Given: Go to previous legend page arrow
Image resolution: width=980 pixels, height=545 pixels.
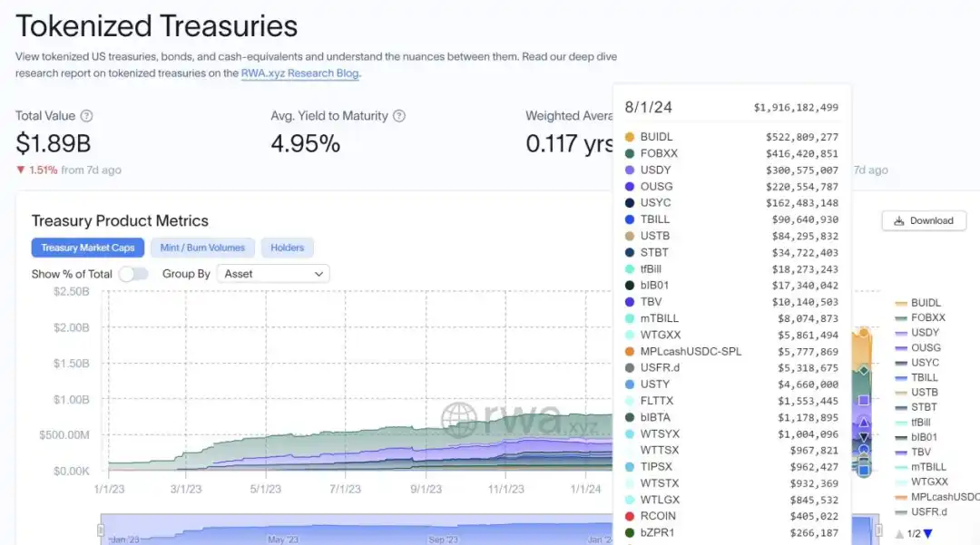Looking at the screenshot, I should [x=899, y=534].
